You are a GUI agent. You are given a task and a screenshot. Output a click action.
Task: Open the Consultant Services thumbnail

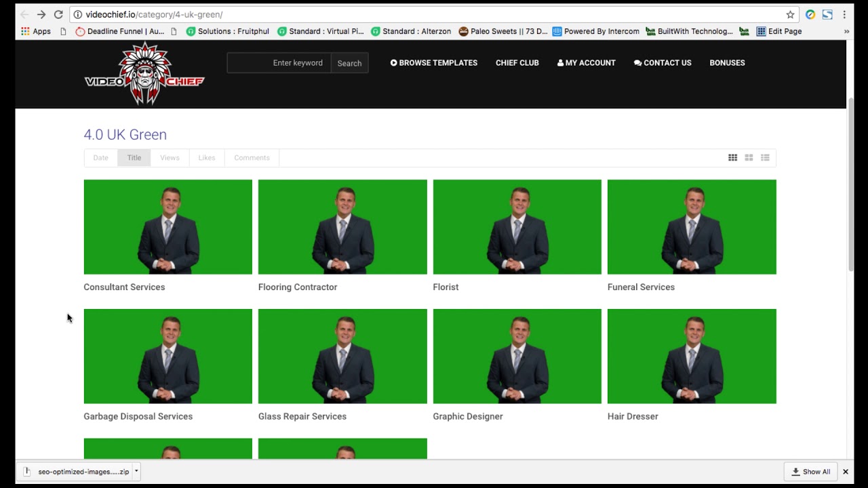168,227
